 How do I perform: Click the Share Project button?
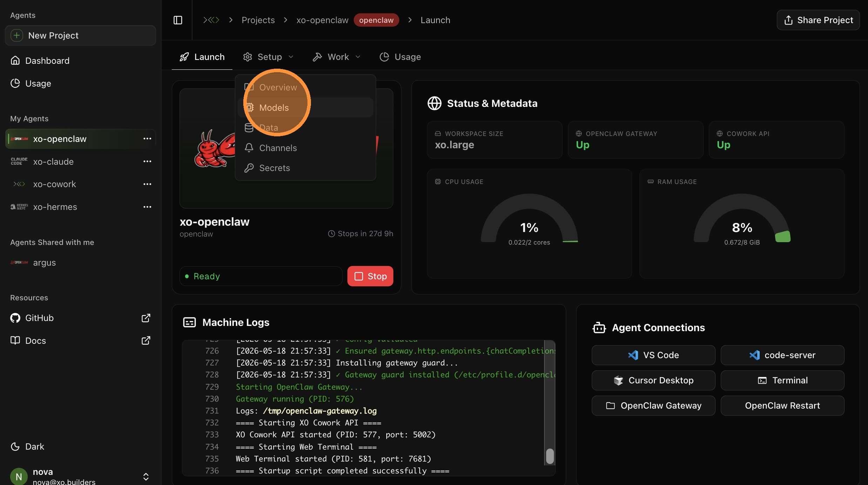point(818,20)
